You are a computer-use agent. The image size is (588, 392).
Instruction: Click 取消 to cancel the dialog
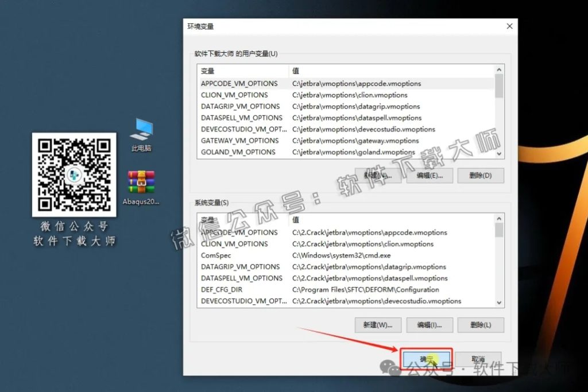480,357
